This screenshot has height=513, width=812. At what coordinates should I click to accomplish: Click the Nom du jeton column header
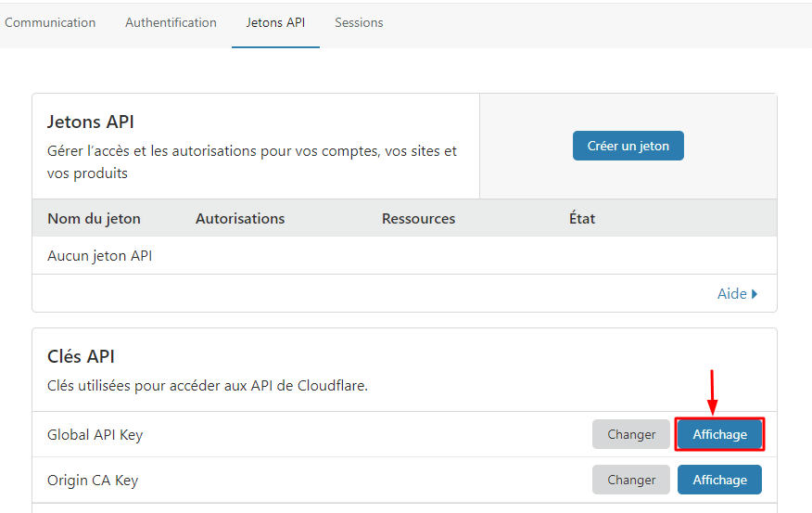[94, 219]
